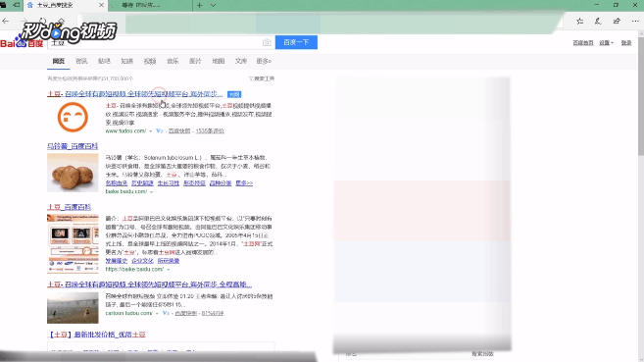
Task: Switch to the 图片 tab
Action: tap(195, 61)
